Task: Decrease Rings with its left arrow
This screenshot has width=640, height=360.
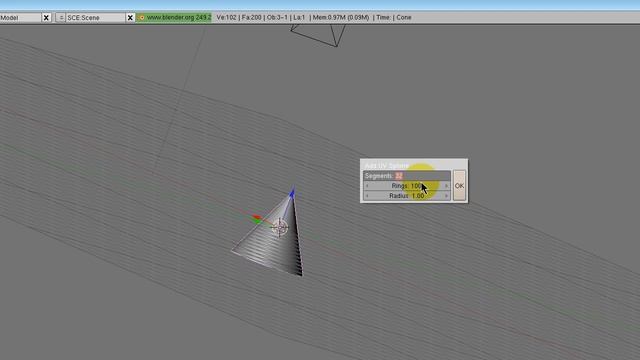Action: [x=367, y=186]
